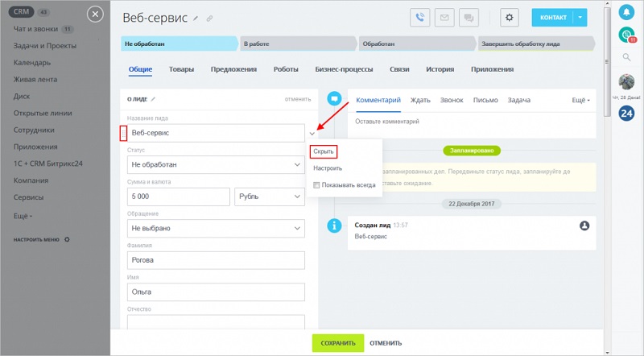Open the Рубль currency dropdown
The height and width of the screenshot is (356, 644).
(270, 197)
